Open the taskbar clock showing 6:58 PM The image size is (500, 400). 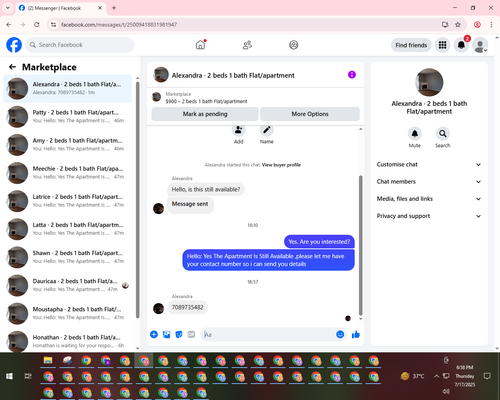click(465, 376)
